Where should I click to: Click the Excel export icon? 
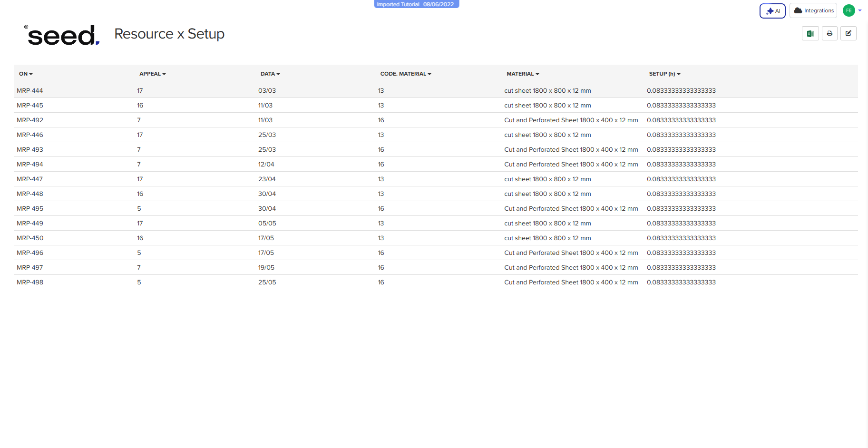coord(810,33)
